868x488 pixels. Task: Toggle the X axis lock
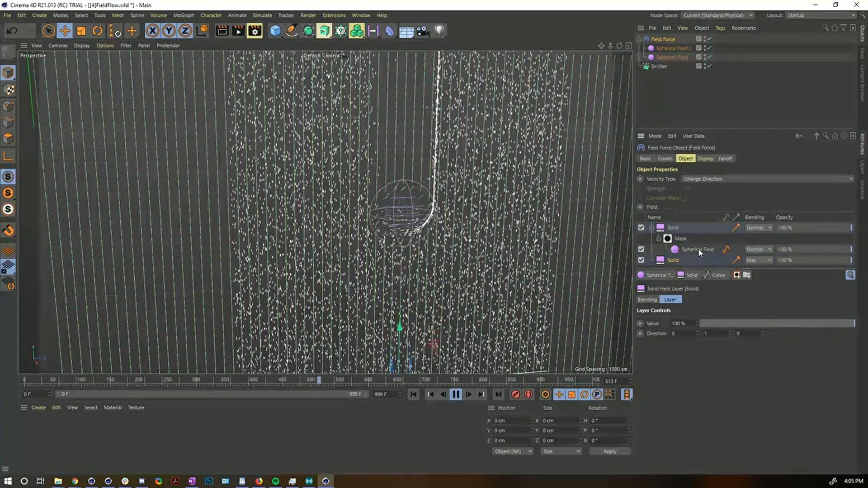[152, 31]
